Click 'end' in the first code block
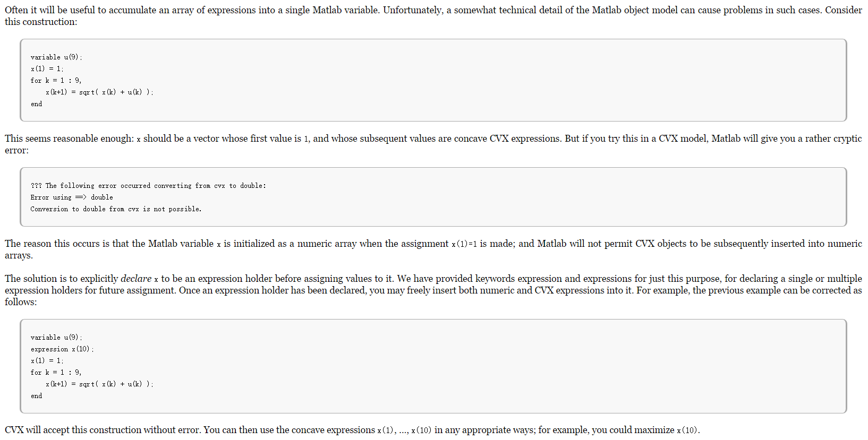The height and width of the screenshot is (440, 868). point(36,104)
